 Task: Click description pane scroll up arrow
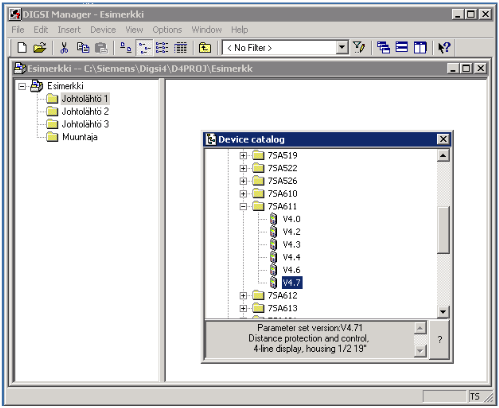click(x=420, y=328)
